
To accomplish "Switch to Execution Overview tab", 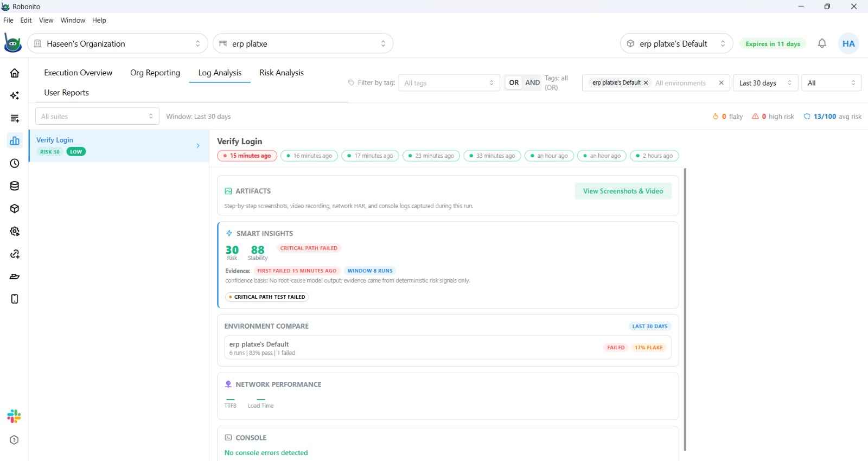I will pyautogui.click(x=78, y=73).
